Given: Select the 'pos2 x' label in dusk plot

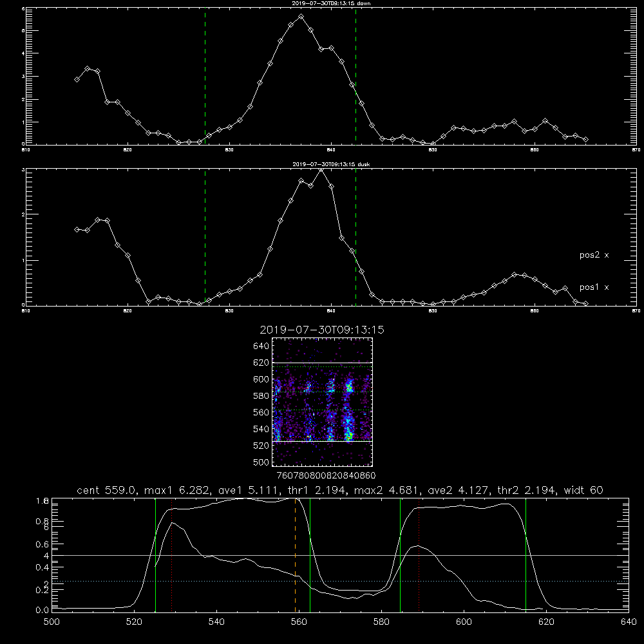Looking at the screenshot, I should (x=594, y=255).
